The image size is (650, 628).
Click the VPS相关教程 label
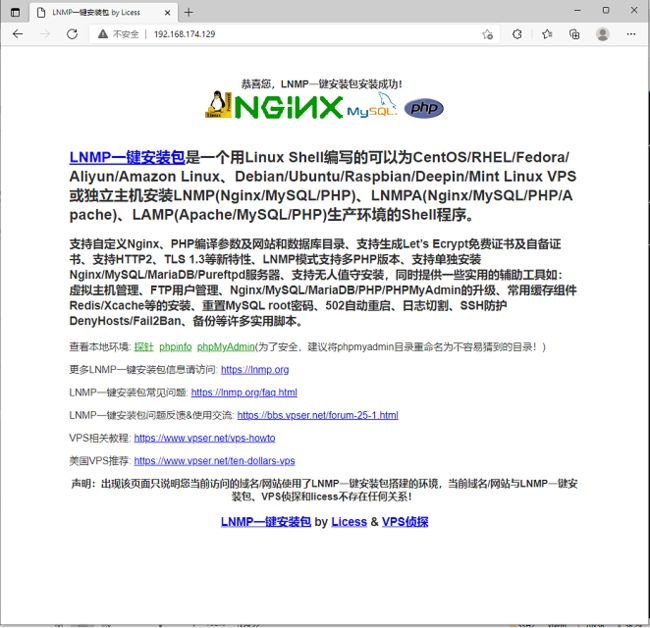[100, 438]
